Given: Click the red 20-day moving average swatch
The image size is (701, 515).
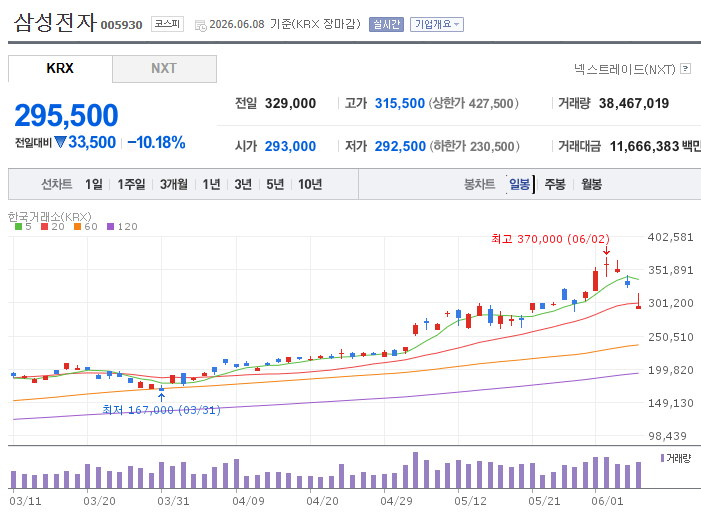Looking at the screenshot, I should pos(44,227).
